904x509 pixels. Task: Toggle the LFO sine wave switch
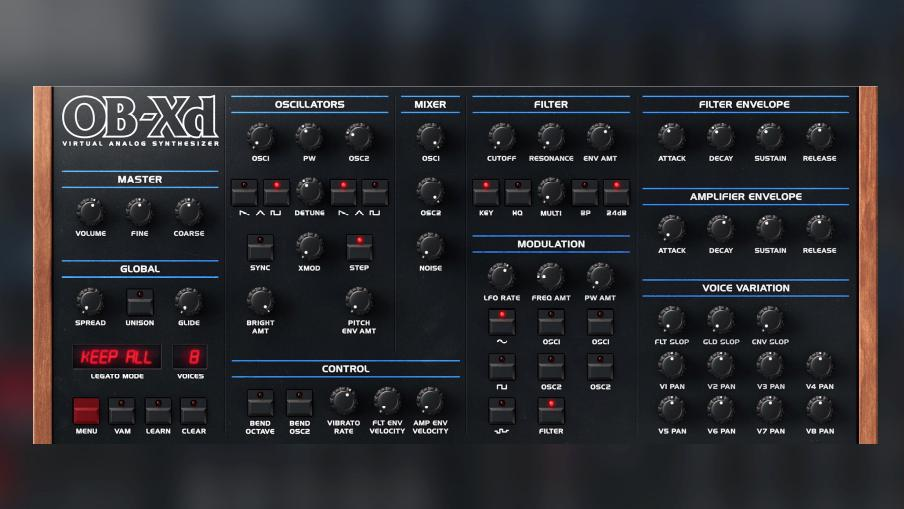tap(502, 322)
